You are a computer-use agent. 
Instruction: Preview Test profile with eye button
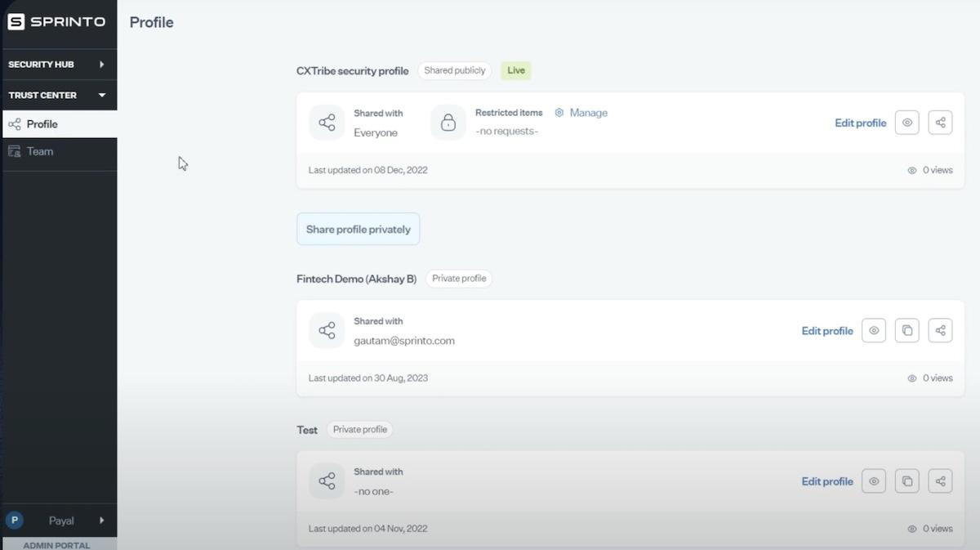(874, 481)
